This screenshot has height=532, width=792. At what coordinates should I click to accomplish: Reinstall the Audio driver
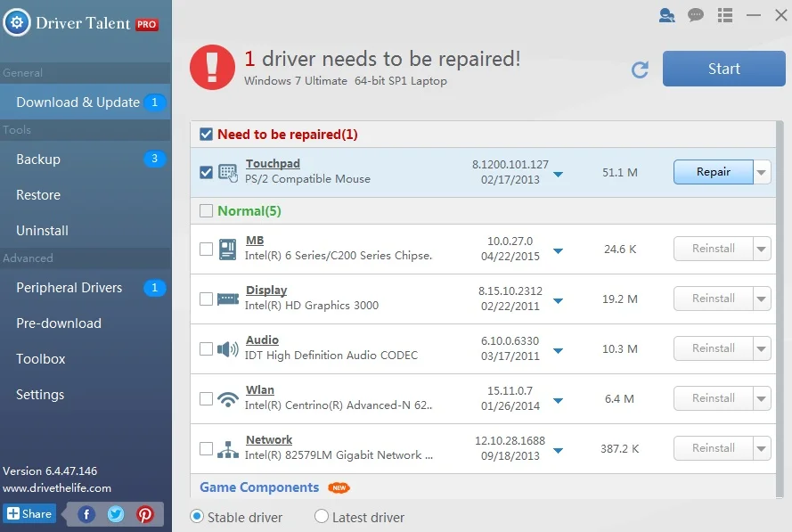714,349
